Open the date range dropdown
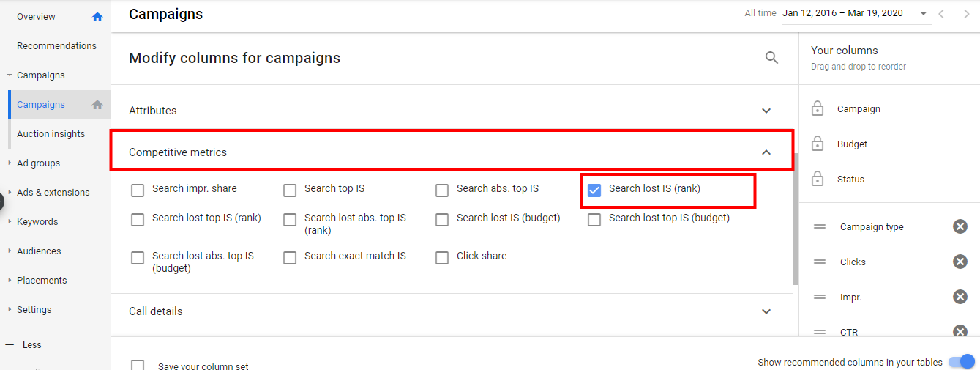980x370 pixels. (x=924, y=13)
